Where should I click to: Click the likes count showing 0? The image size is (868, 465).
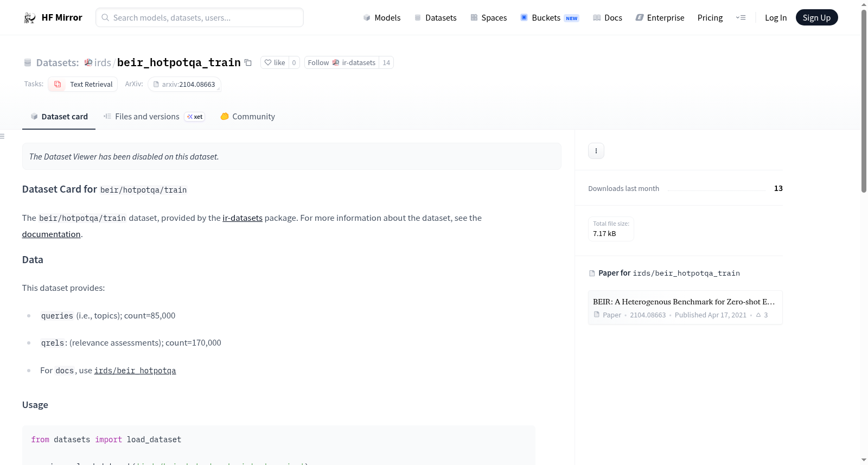tap(294, 62)
